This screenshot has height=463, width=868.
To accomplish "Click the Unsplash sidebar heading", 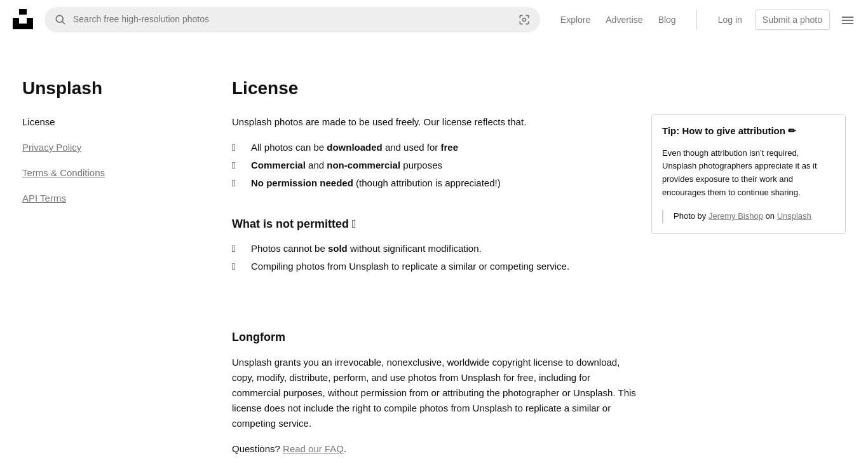I will [x=62, y=88].
